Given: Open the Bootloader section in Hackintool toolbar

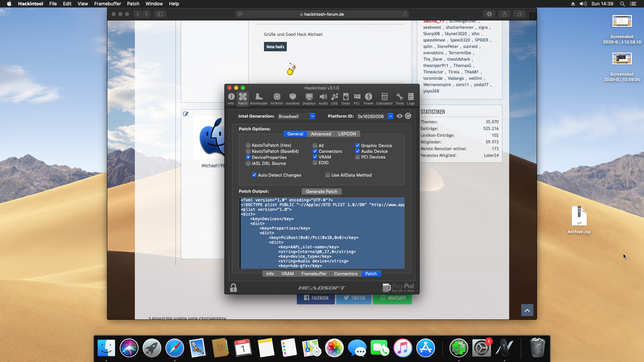Looking at the screenshot, I should click(x=259, y=99).
